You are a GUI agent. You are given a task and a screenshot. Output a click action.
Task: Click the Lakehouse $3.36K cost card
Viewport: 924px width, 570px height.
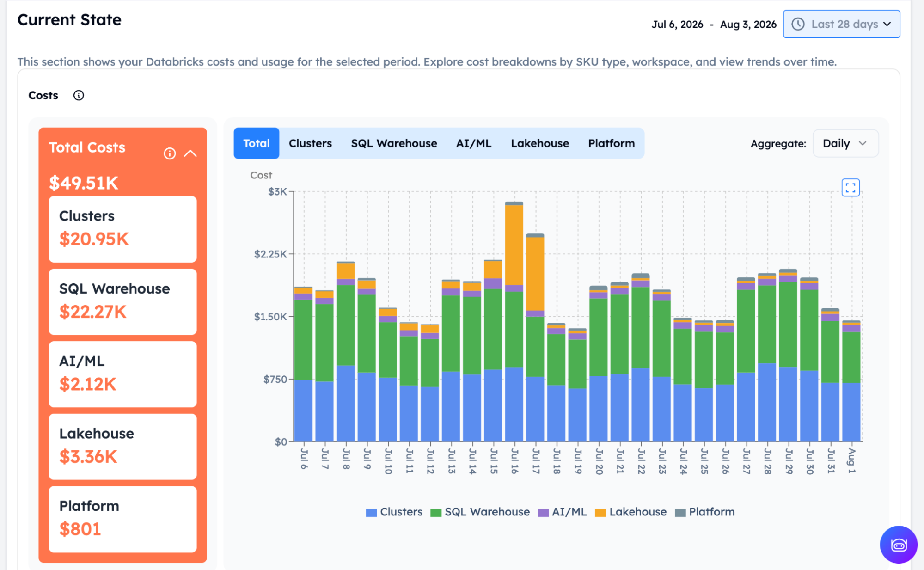click(x=122, y=447)
